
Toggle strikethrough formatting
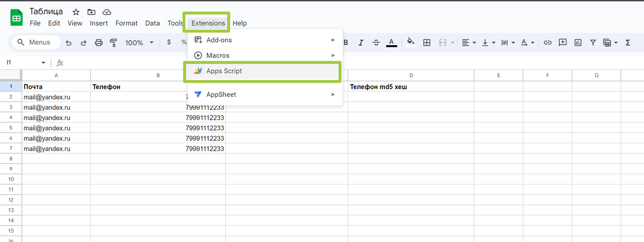click(x=376, y=42)
